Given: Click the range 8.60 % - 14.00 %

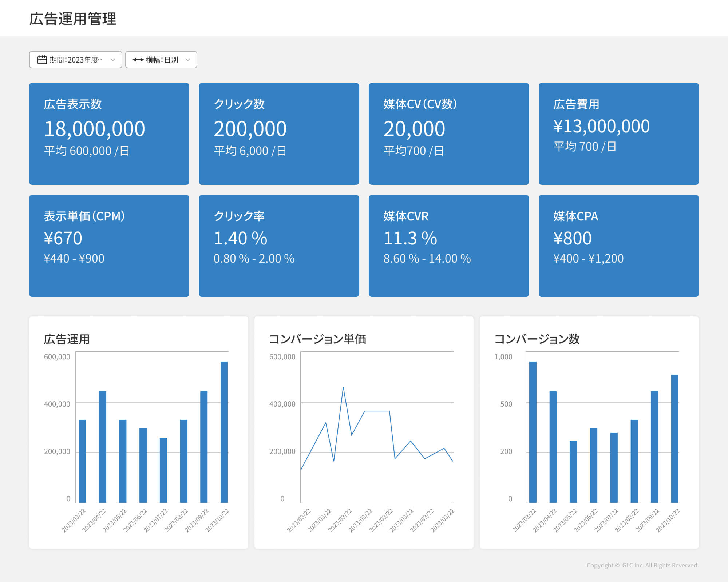Looking at the screenshot, I should (x=427, y=259).
